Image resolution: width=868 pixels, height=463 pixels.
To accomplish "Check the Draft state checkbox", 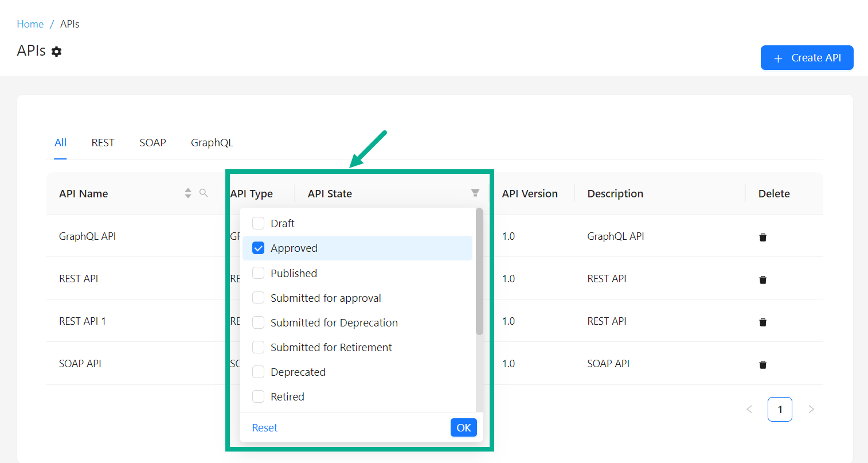I will 259,223.
